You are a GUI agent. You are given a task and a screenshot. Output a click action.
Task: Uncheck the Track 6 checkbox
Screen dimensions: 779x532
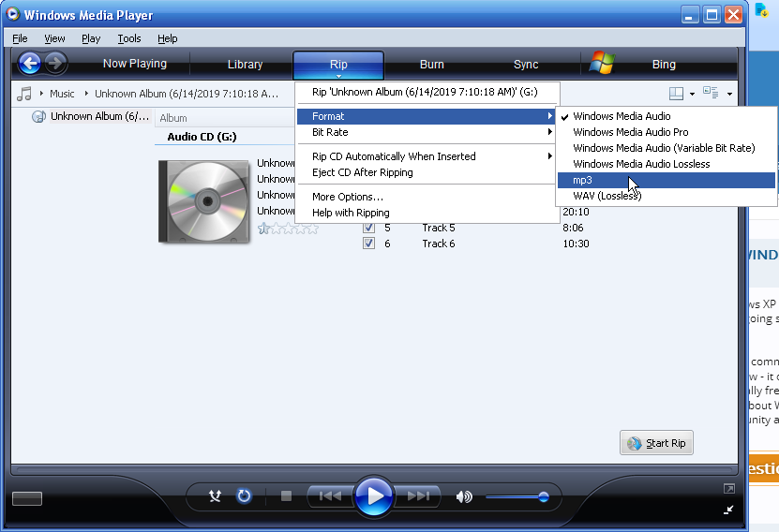[368, 244]
